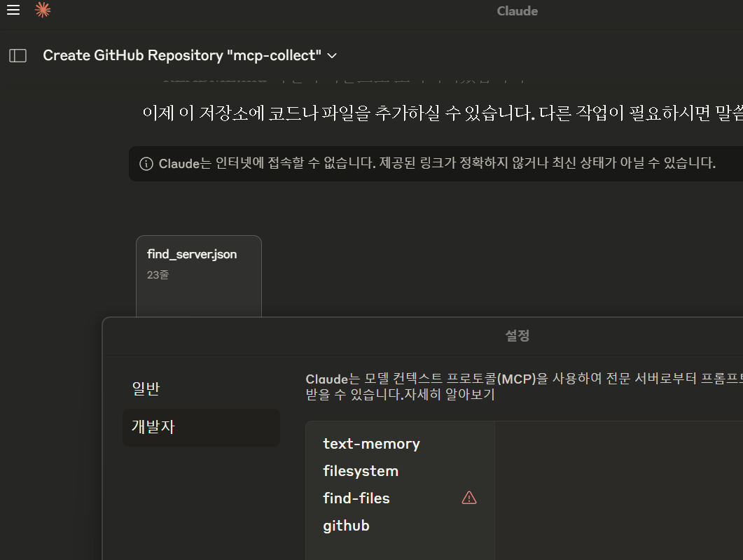Image resolution: width=743 pixels, height=560 pixels.
Task: Select the 개발자 settings tab
Action: [x=201, y=427]
